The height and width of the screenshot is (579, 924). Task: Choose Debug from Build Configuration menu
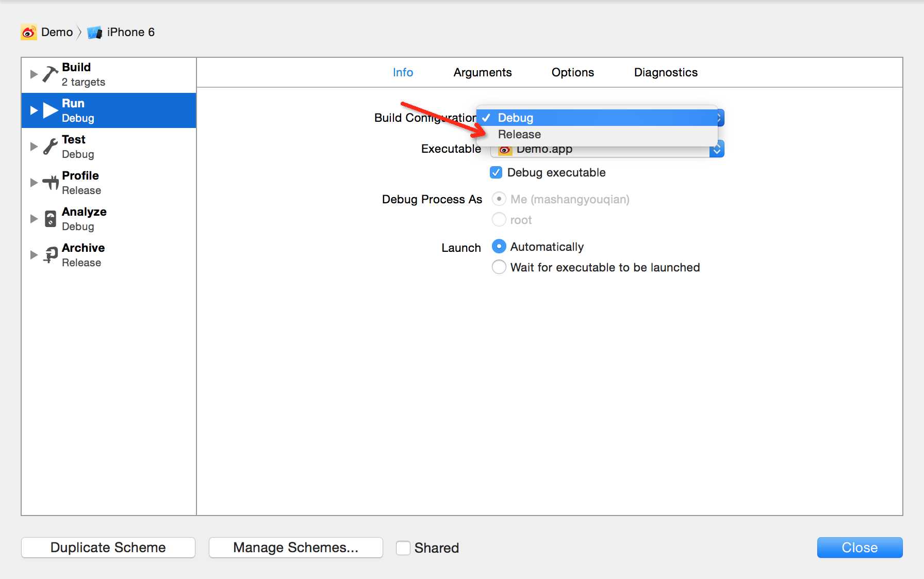pyautogui.click(x=597, y=118)
